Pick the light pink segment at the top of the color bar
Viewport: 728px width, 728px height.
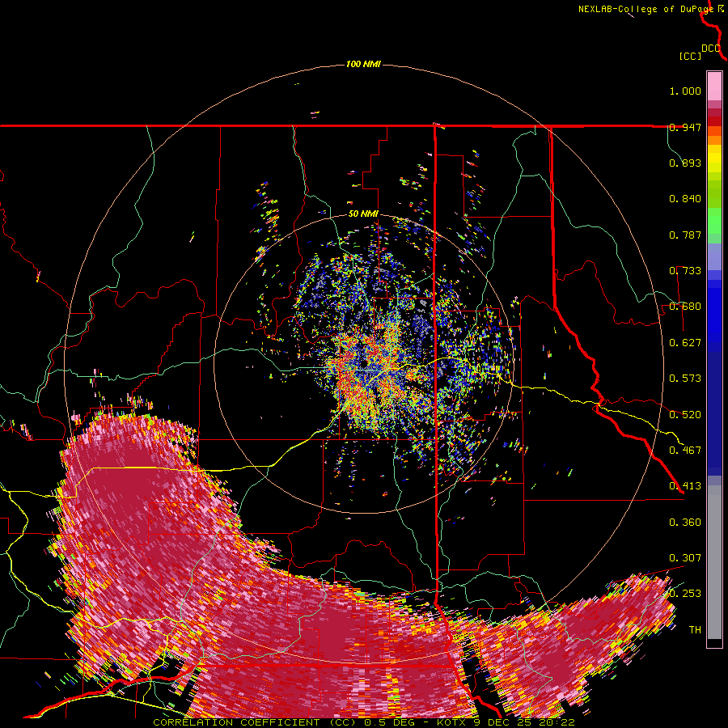(x=714, y=86)
